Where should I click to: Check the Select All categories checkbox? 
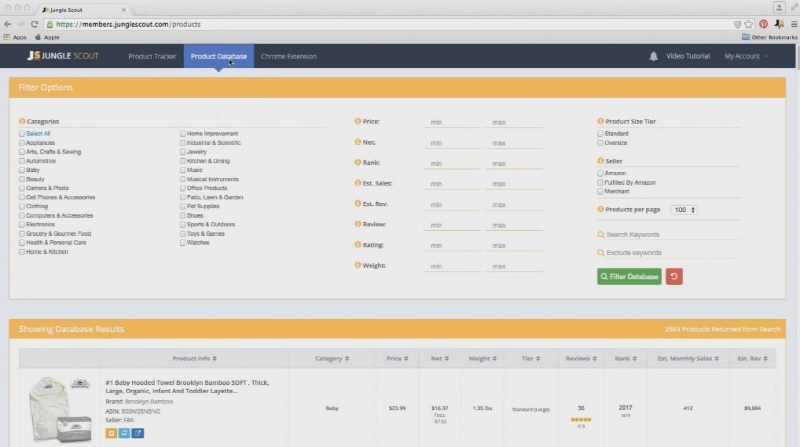point(22,134)
